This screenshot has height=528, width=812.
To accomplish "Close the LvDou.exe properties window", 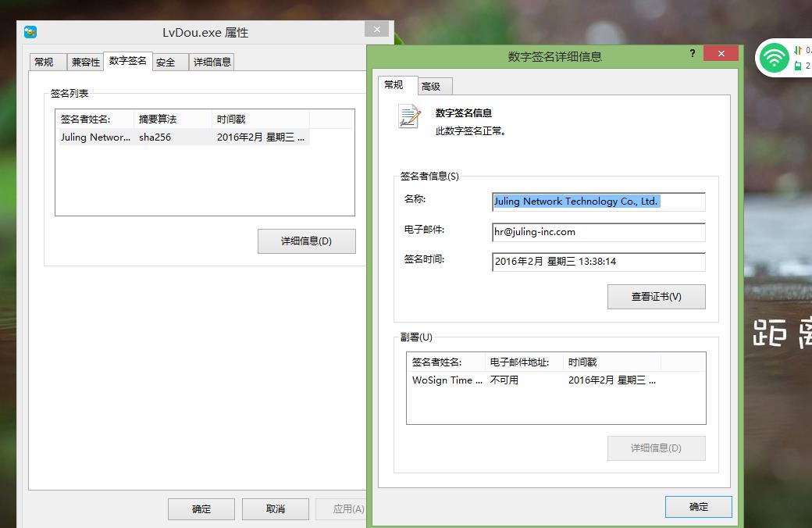I will coord(376,30).
